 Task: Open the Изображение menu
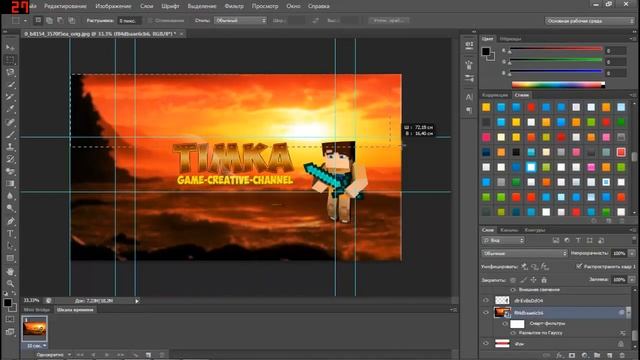tap(113, 6)
